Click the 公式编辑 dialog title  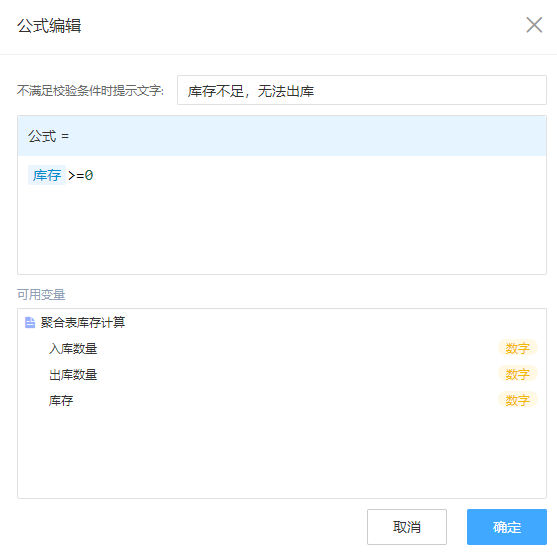click(49, 26)
